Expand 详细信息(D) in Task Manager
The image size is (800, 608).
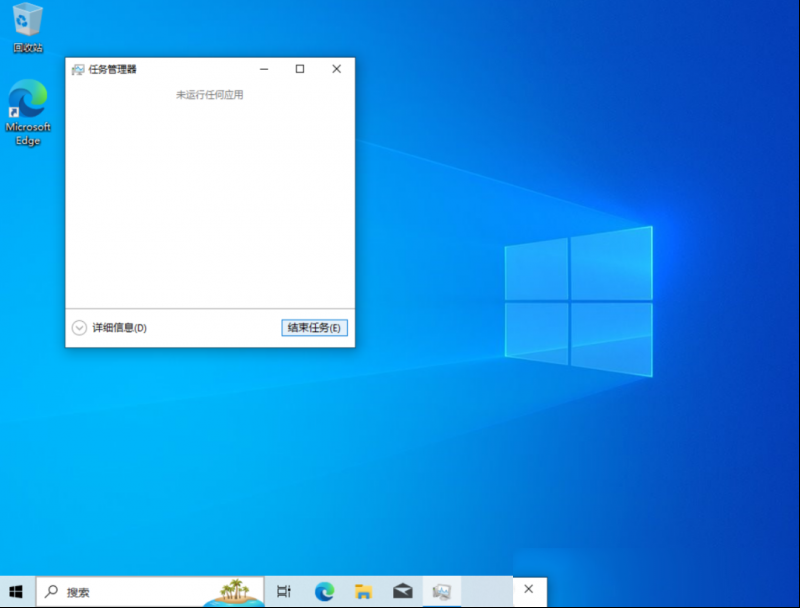[x=109, y=327]
